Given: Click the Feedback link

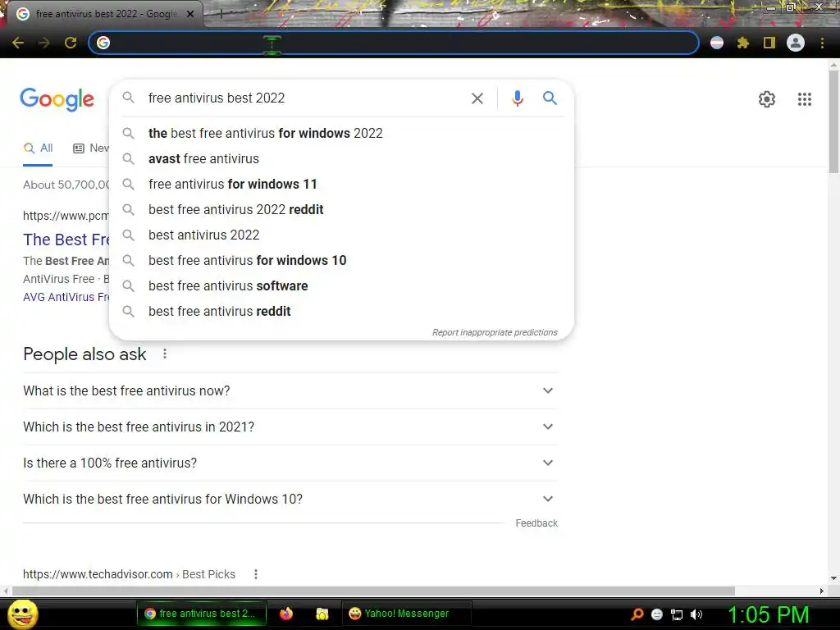Looking at the screenshot, I should 536,523.
